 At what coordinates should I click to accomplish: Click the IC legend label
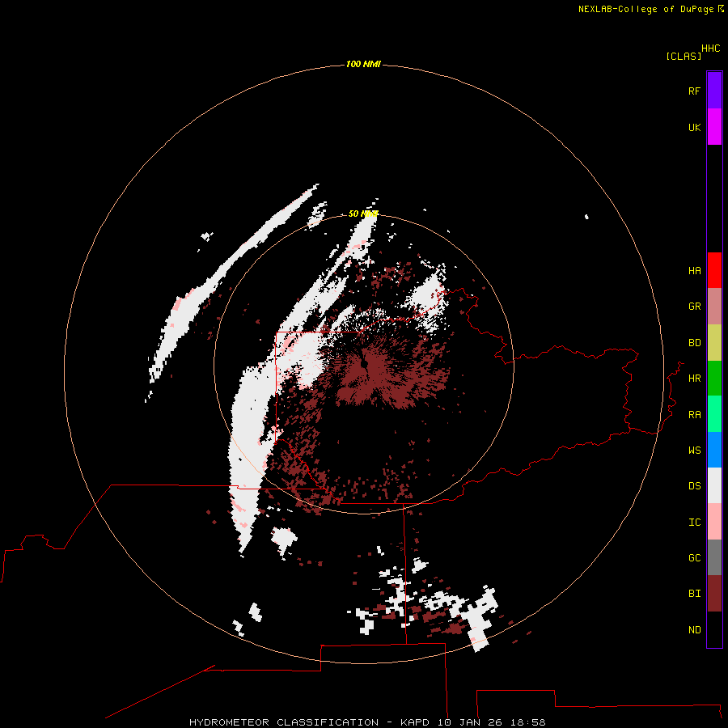pyautogui.click(x=694, y=523)
